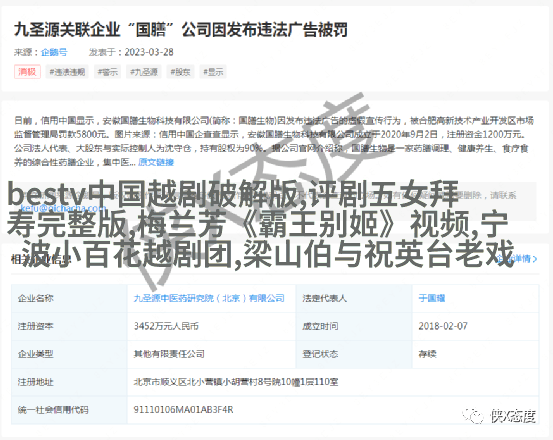Open the 原文链接 original article link
Viewport: 553px width, 440px height.
(156, 162)
